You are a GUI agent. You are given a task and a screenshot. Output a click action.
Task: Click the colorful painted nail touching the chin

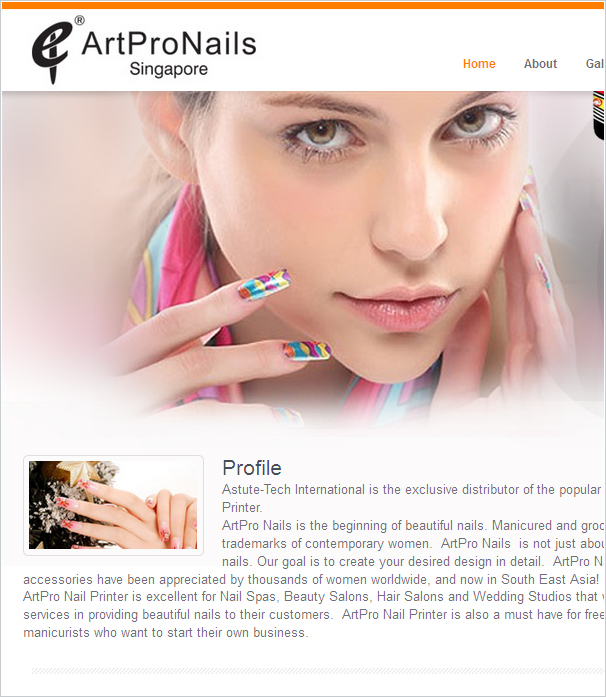point(307,350)
